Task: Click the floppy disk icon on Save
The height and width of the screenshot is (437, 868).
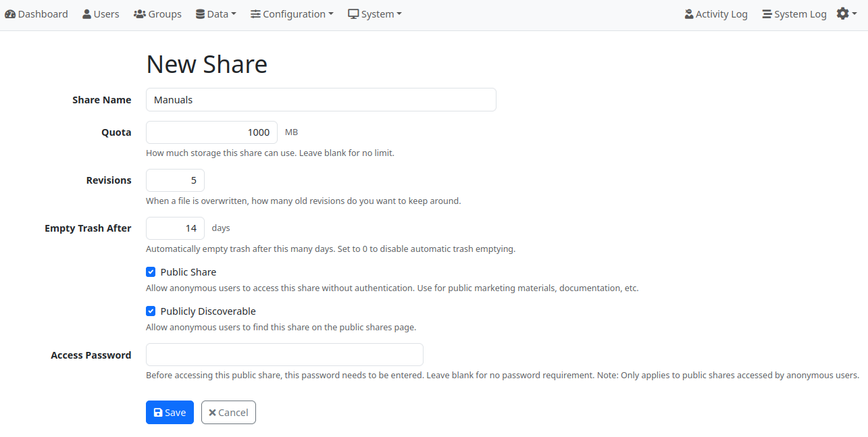Action: tap(158, 412)
